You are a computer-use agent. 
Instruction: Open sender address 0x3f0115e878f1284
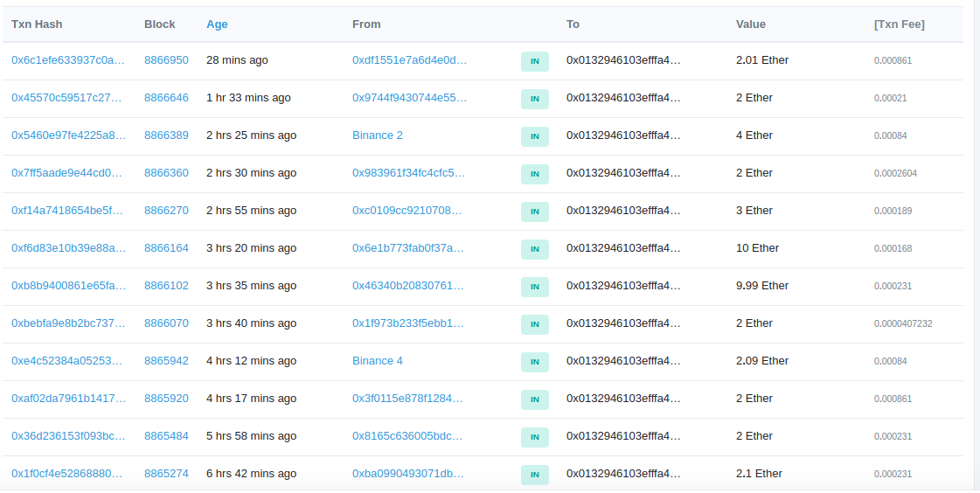point(407,399)
